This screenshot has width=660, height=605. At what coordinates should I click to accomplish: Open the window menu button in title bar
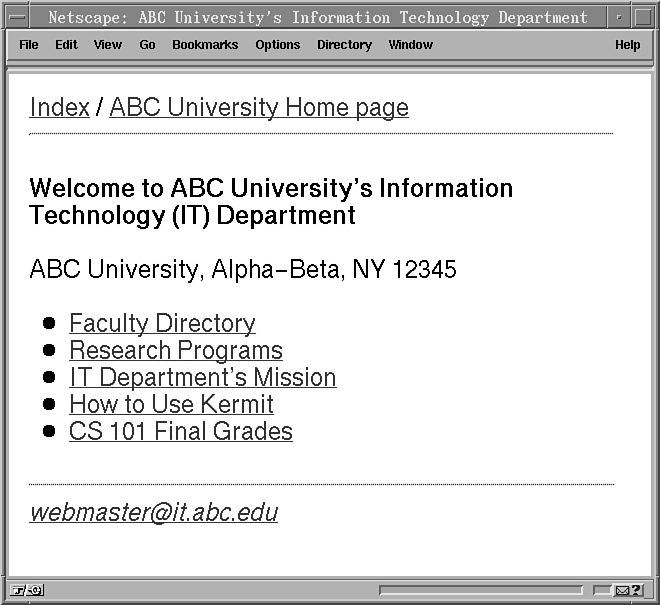(18, 17)
